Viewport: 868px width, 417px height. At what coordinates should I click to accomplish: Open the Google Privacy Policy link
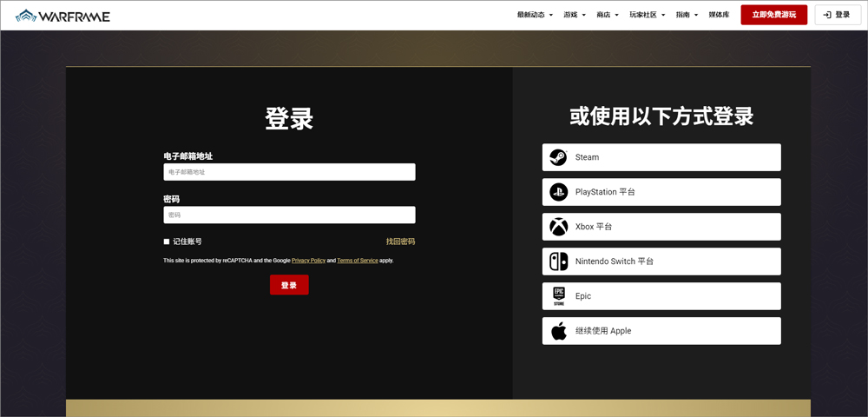coord(308,261)
